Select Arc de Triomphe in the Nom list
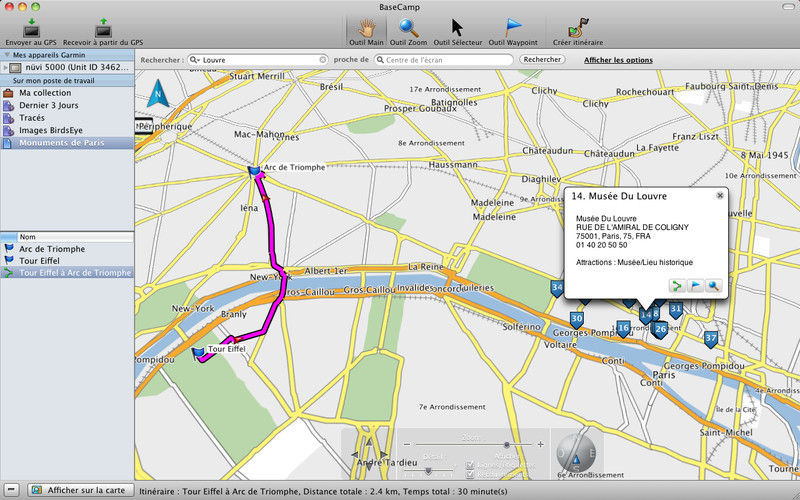800x500 pixels. [67, 249]
